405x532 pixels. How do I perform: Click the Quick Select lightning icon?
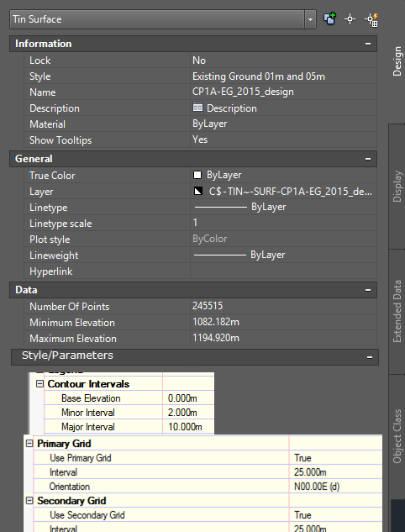coord(371,19)
